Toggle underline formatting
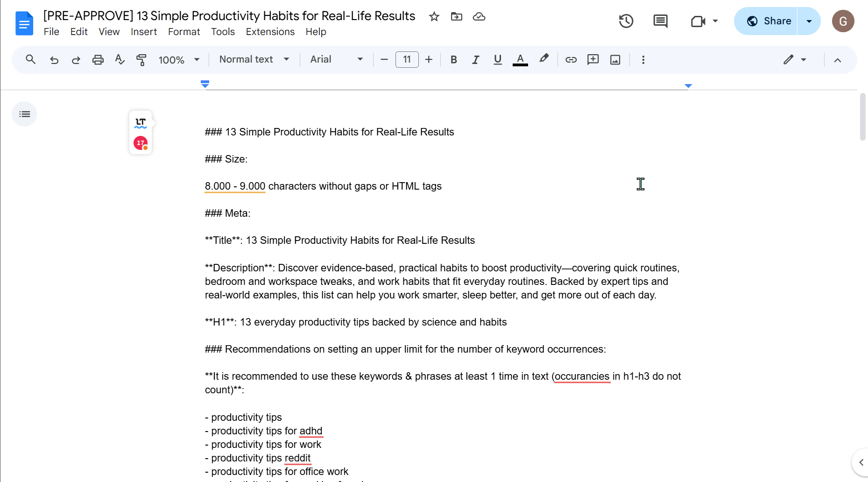 tap(497, 60)
